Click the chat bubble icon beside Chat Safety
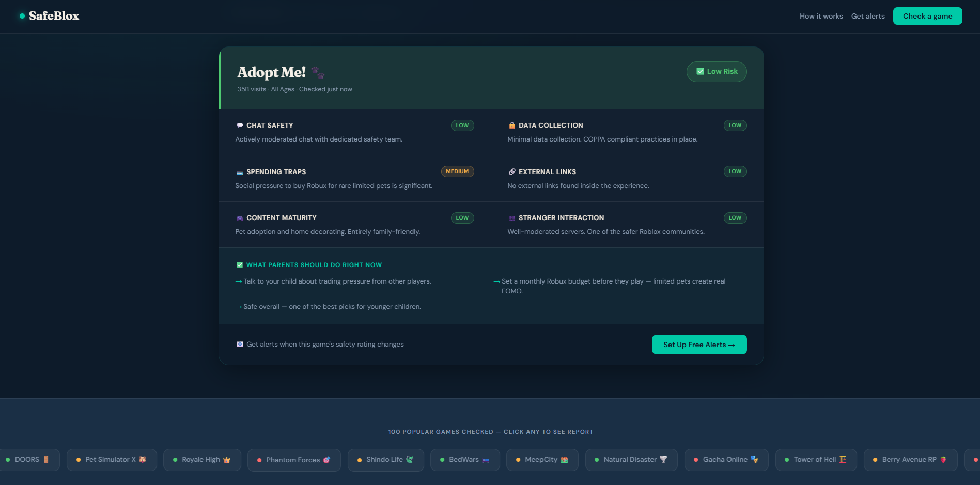This screenshot has height=485, width=980. coord(239,125)
